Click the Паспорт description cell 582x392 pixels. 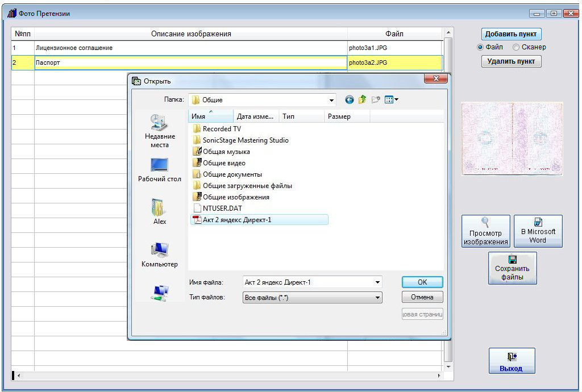pos(191,62)
